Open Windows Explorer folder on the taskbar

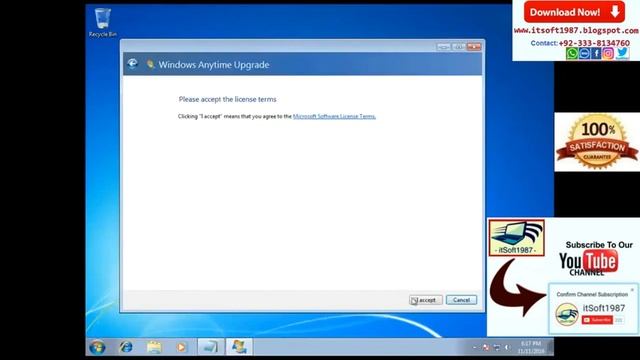(x=154, y=347)
